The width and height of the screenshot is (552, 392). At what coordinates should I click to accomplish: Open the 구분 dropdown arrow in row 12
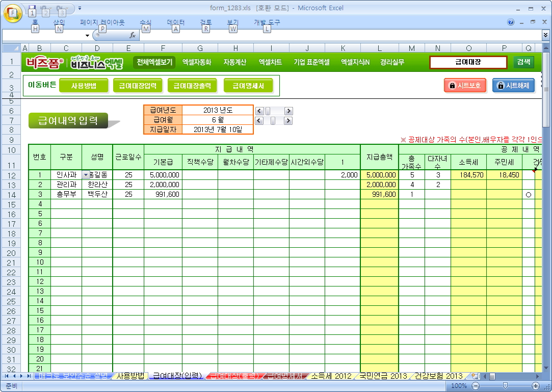tap(85, 175)
